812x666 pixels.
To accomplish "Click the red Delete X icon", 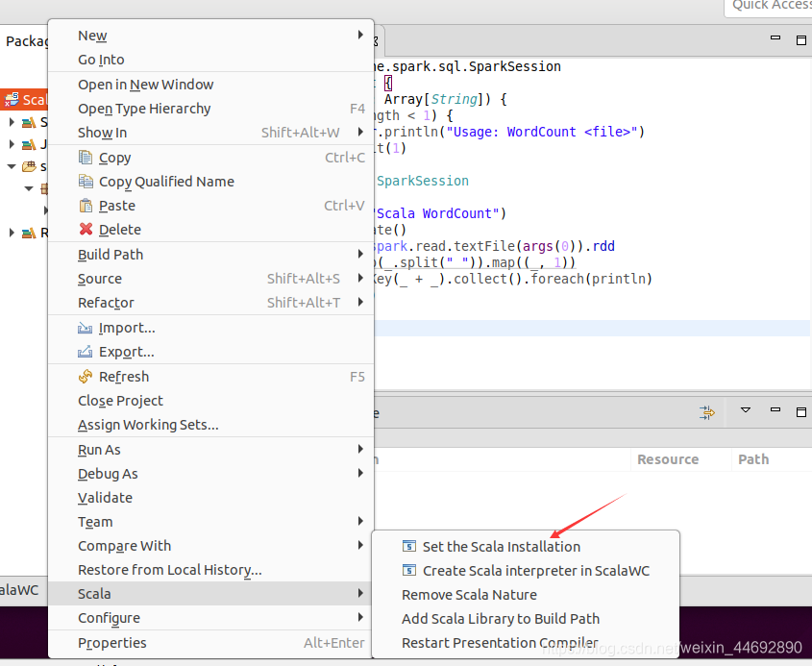I will [86, 229].
